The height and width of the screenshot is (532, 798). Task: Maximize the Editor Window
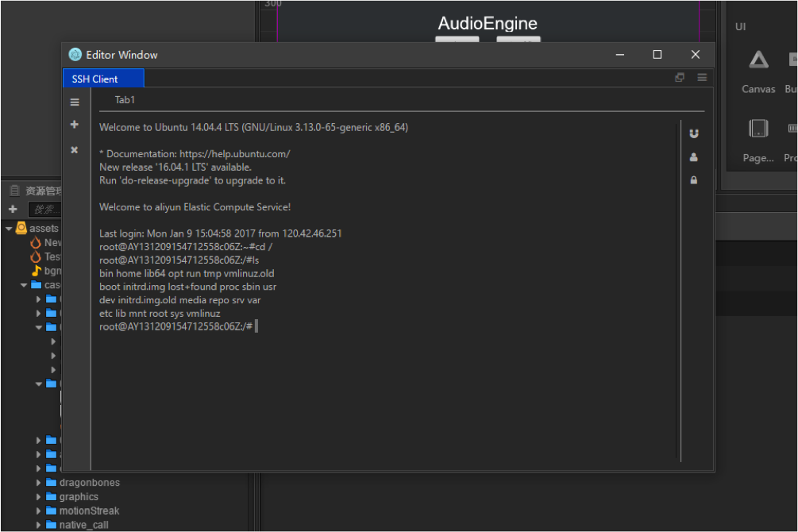click(x=657, y=55)
